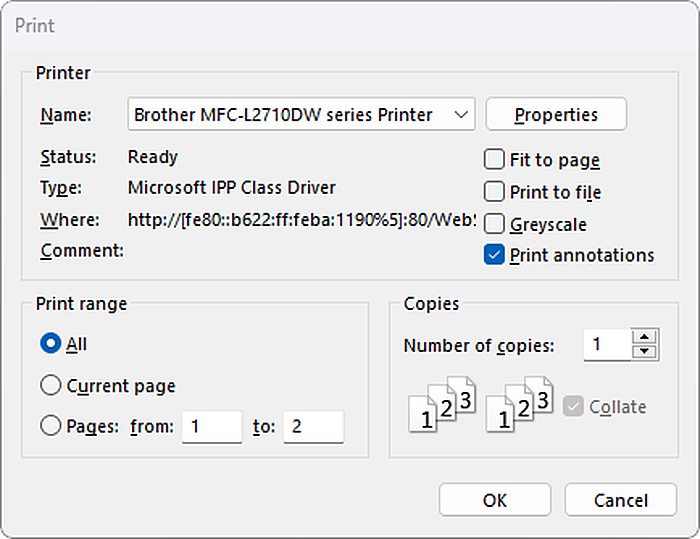Open the printer Name dropdown arrow

tap(461, 115)
